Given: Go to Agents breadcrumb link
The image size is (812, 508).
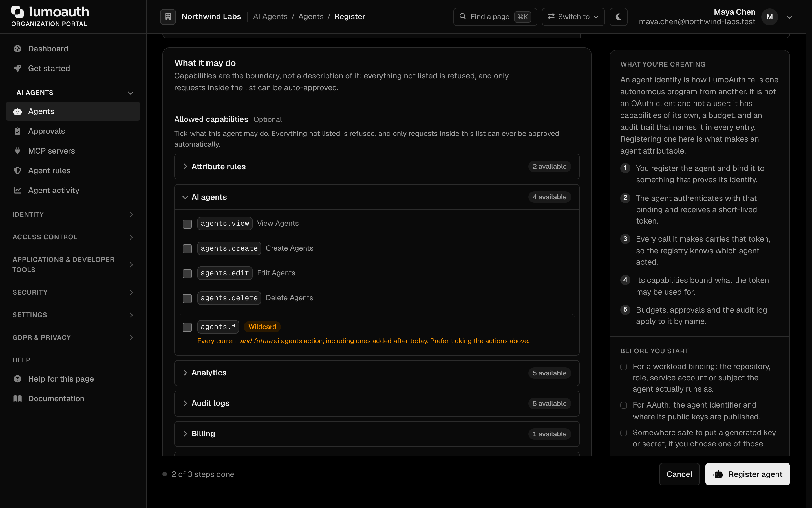Looking at the screenshot, I should point(311,16).
